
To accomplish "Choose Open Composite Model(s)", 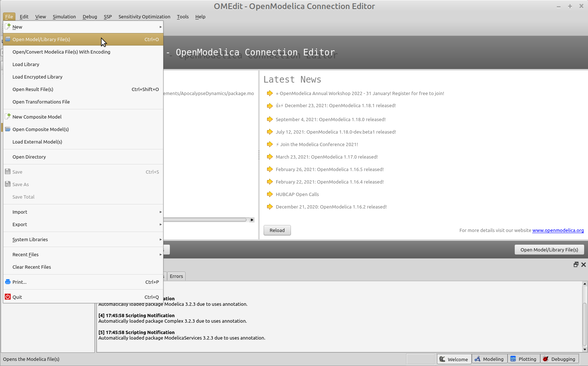I will (x=83, y=129).
